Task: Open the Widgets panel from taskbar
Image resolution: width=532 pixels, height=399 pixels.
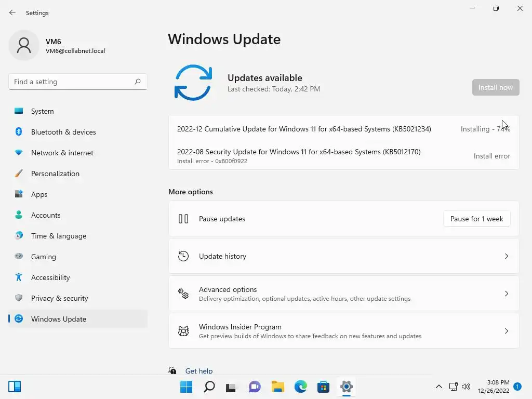Action: [x=15, y=387]
